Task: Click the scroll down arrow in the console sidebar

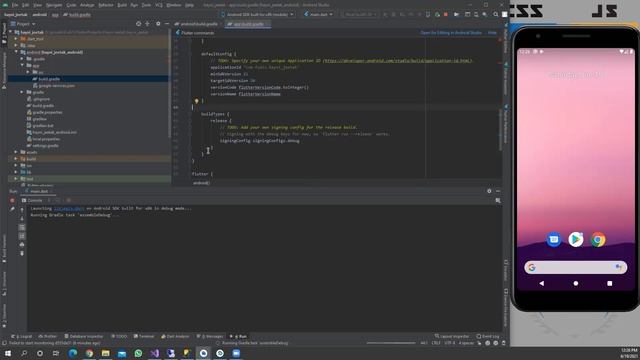Action: coord(22,219)
